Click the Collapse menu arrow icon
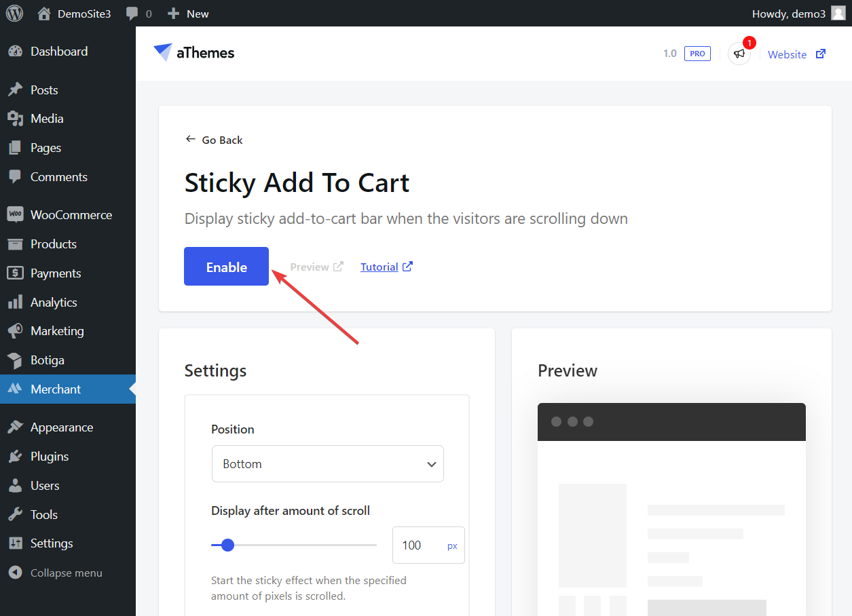Screen dimensions: 852x616 (15, 573)
